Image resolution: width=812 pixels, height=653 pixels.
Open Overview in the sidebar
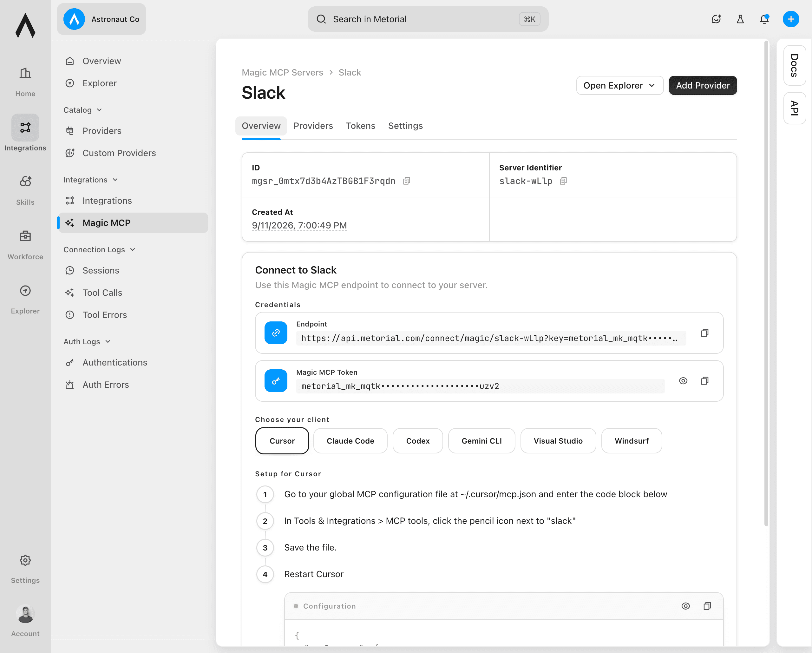click(133, 61)
